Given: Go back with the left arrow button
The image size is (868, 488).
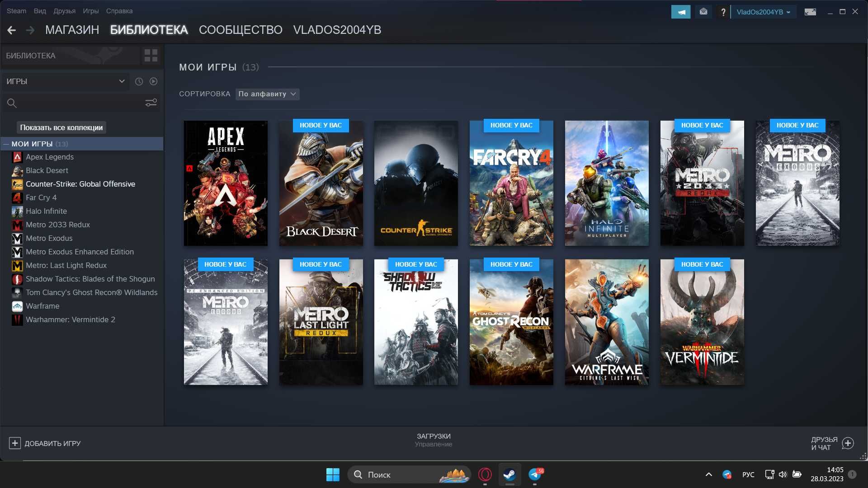Looking at the screenshot, I should 12,30.
